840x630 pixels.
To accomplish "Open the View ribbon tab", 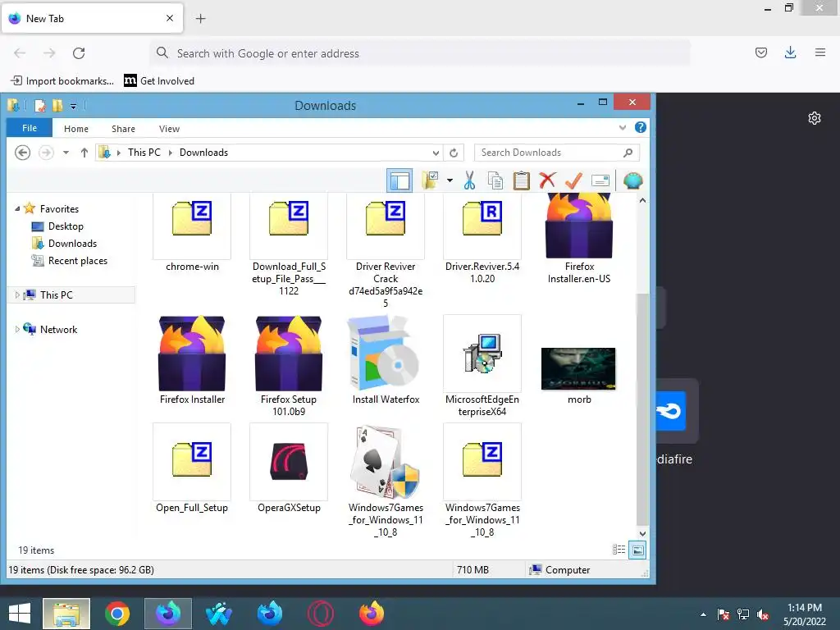I will click(x=169, y=129).
